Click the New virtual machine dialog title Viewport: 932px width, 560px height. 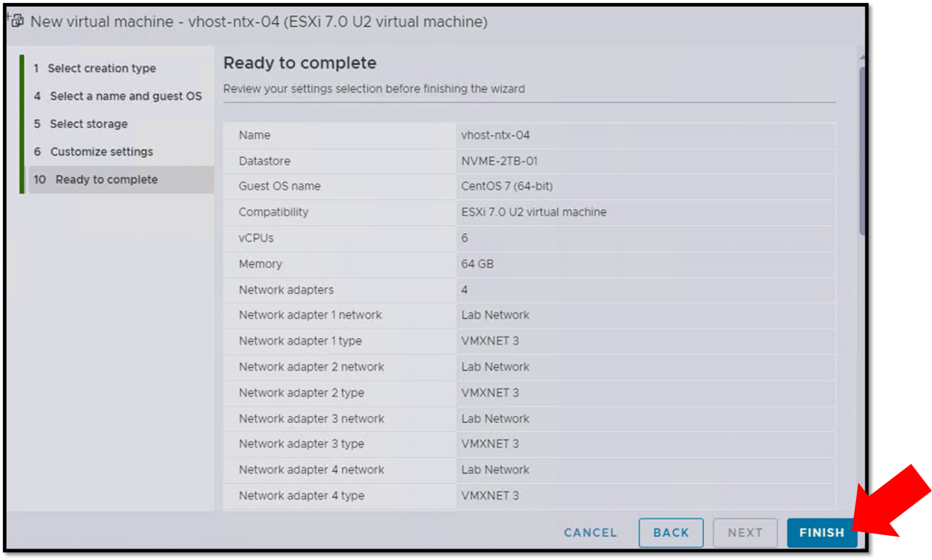tap(259, 22)
